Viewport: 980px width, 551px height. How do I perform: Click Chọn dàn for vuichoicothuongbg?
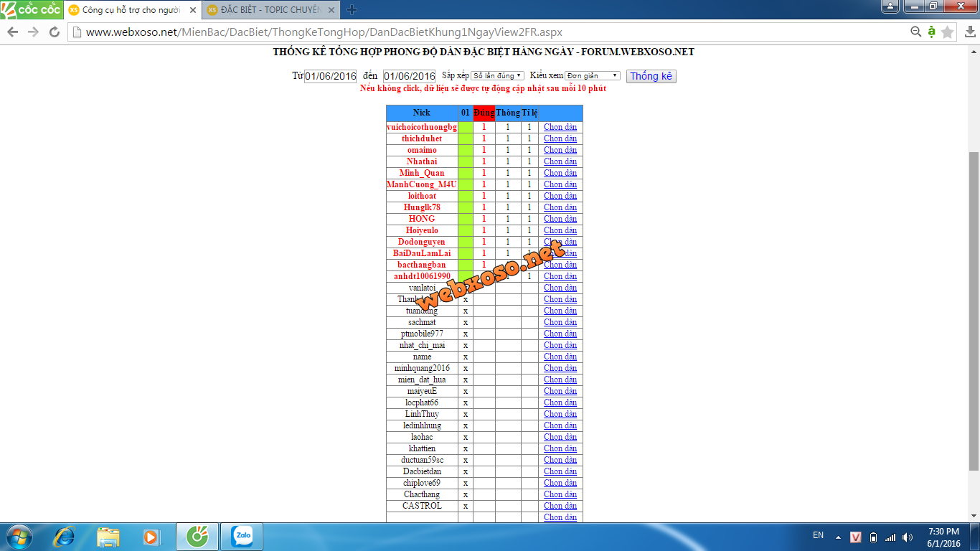560,127
